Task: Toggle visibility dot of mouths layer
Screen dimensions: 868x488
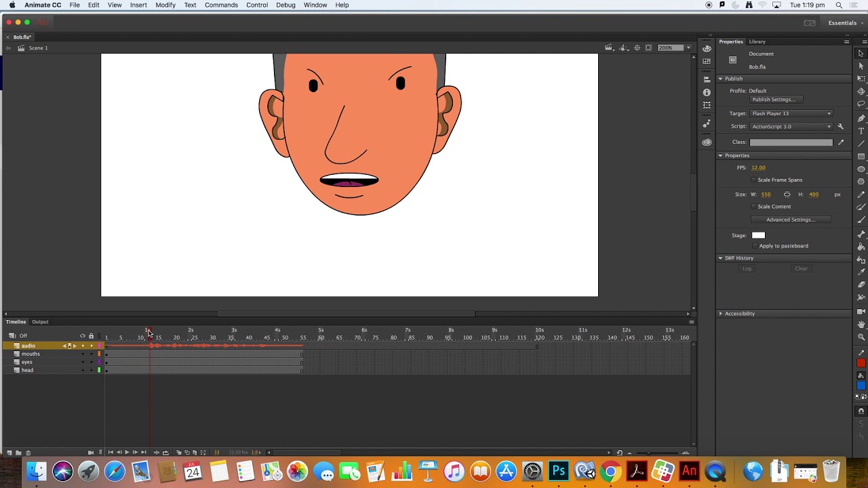Action: tap(83, 354)
